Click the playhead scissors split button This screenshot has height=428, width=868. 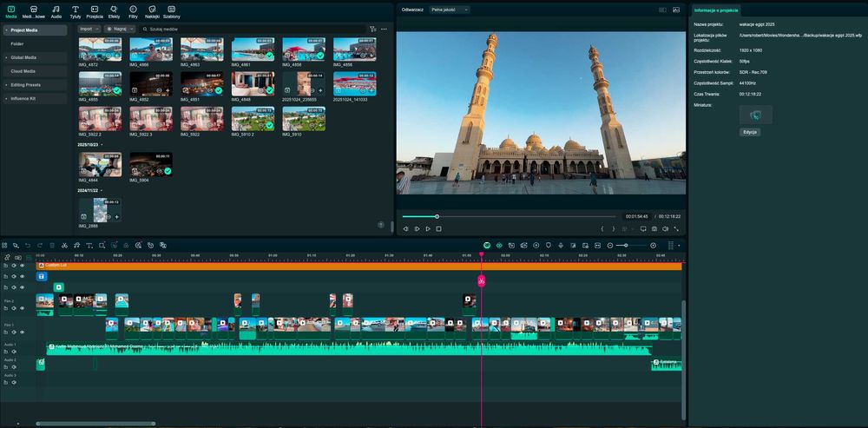pos(481,280)
